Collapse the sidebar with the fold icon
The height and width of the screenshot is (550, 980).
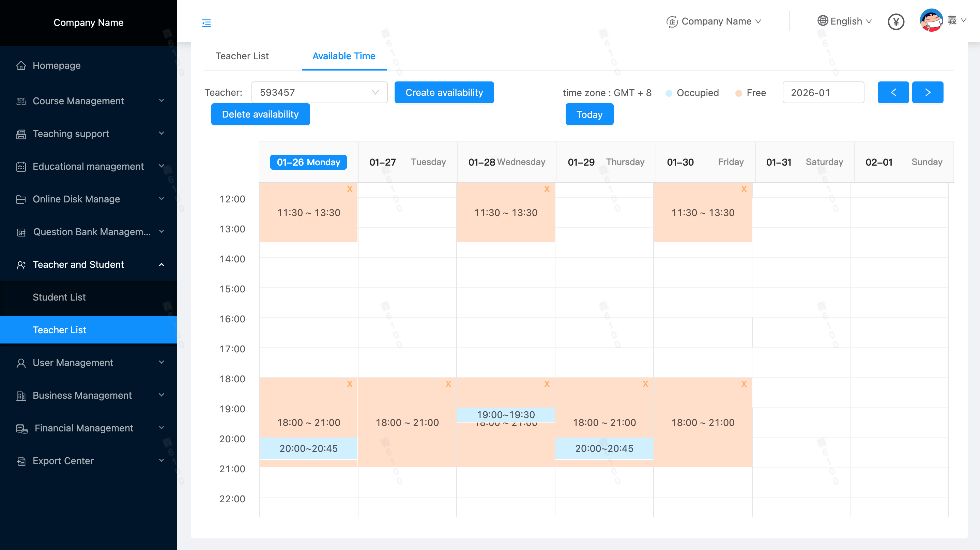pos(206,23)
